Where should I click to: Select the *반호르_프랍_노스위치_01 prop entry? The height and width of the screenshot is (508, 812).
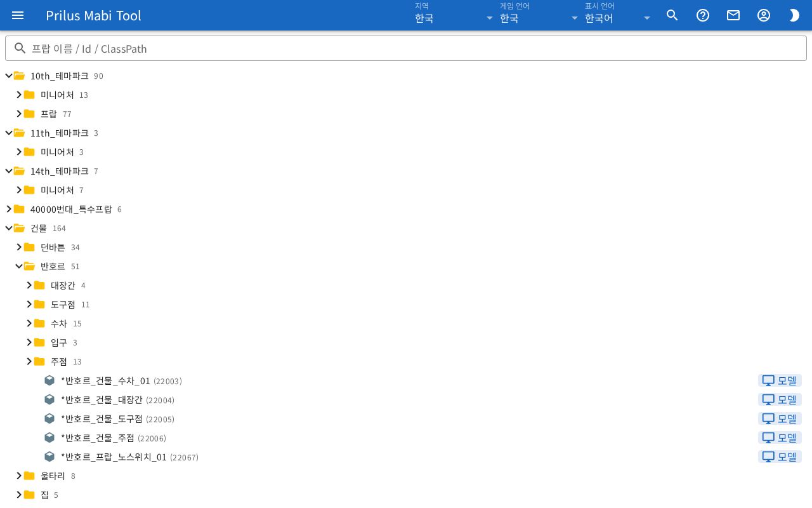(x=114, y=457)
